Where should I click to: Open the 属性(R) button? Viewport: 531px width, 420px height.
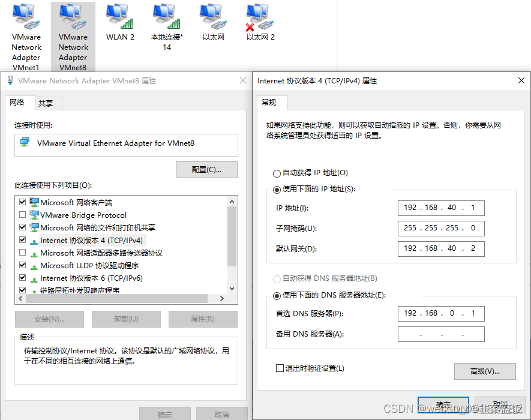click(x=203, y=319)
